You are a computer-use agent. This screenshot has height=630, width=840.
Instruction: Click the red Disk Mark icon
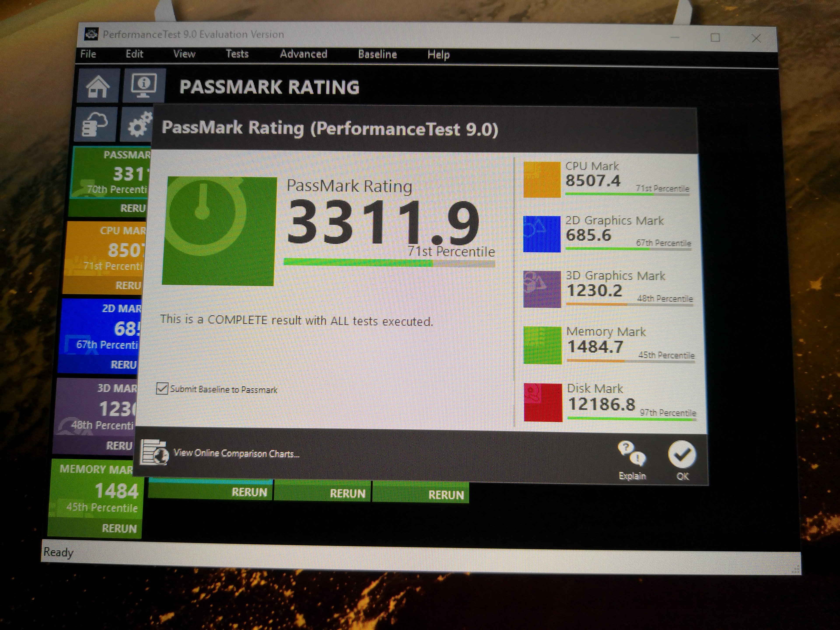[543, 402]
